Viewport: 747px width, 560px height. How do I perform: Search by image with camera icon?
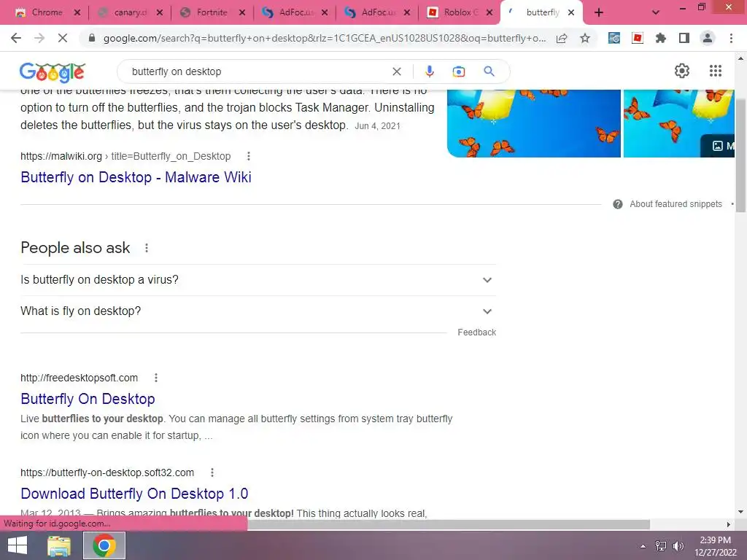(x=458, y=71)
